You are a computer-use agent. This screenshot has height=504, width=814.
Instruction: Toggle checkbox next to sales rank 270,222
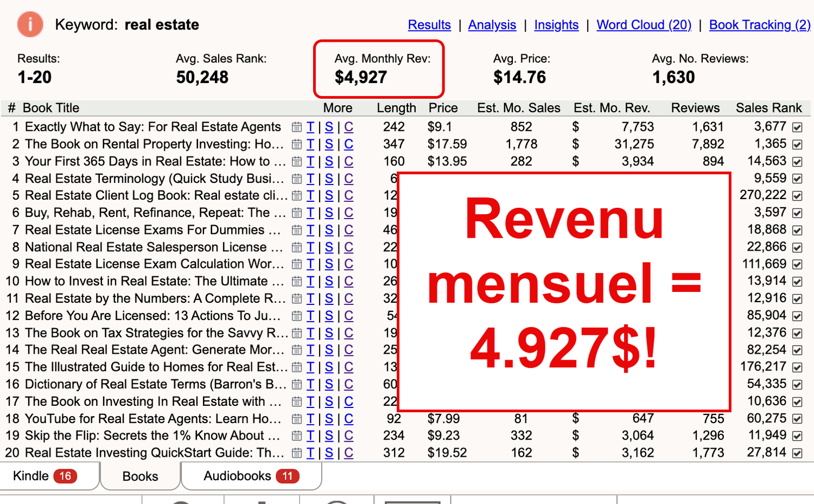point(797,196)
